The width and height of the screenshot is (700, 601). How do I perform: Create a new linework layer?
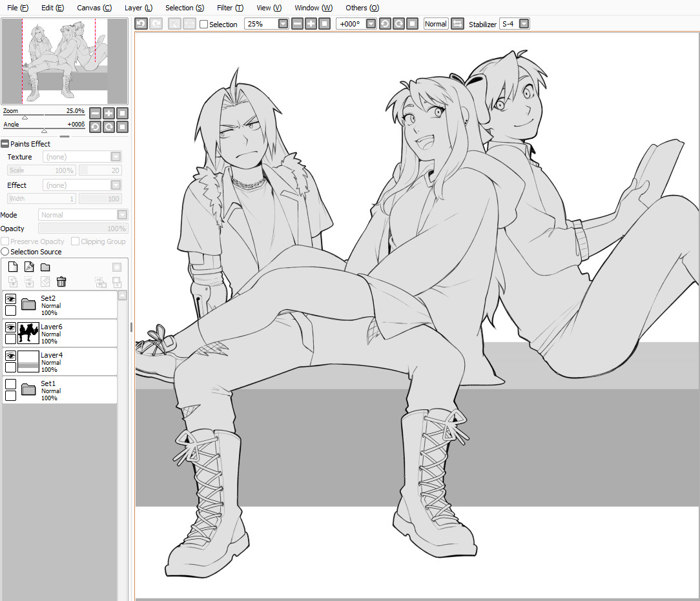(29, 267)
